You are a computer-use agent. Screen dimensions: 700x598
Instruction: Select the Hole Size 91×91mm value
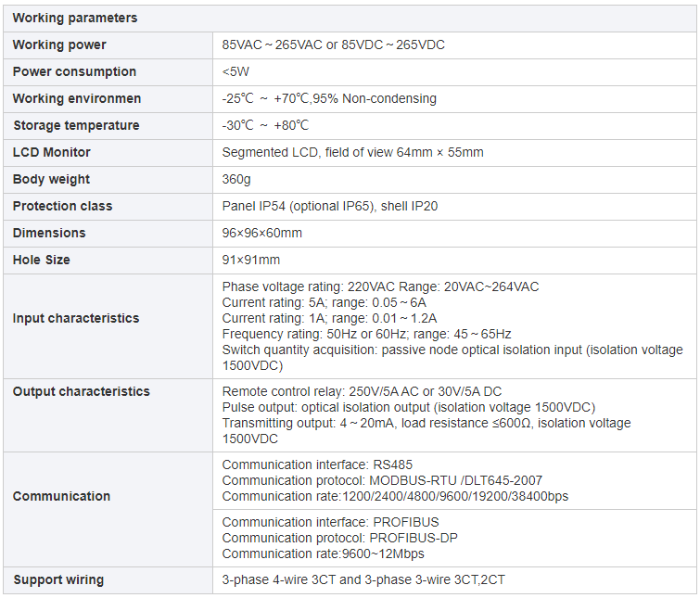pyautogui.click(x=250, y=260)
